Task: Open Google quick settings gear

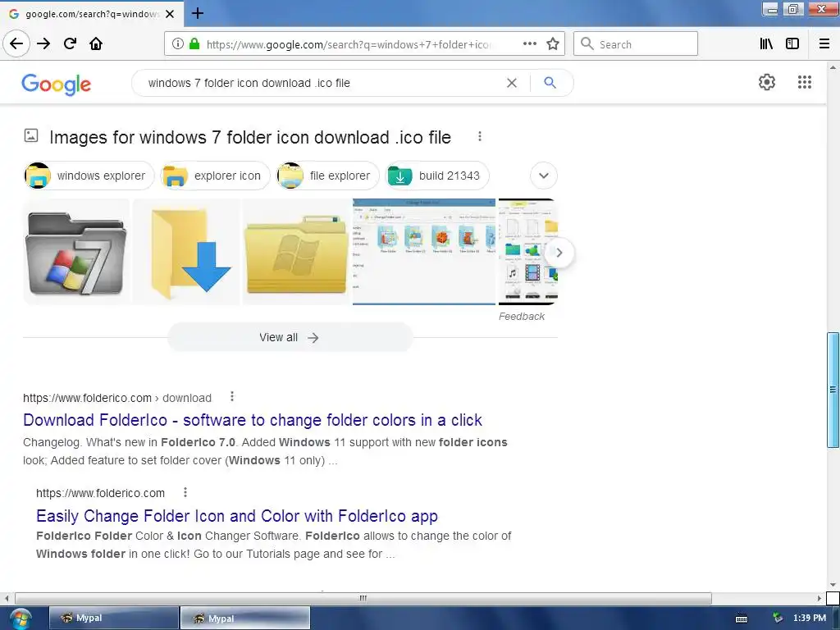Action: [767, 82]
